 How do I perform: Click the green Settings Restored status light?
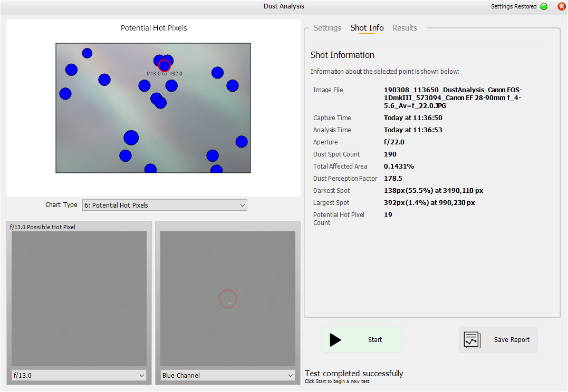click(x=544, y=6)
